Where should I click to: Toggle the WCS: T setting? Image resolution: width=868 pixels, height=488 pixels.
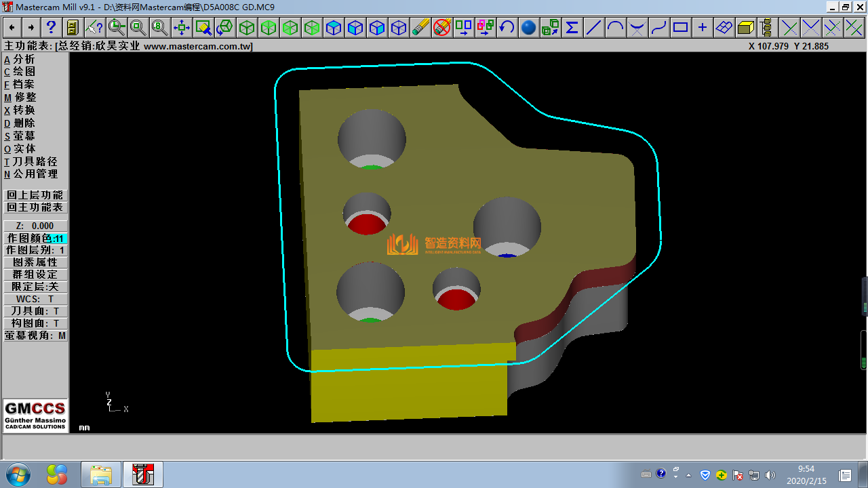35,299
